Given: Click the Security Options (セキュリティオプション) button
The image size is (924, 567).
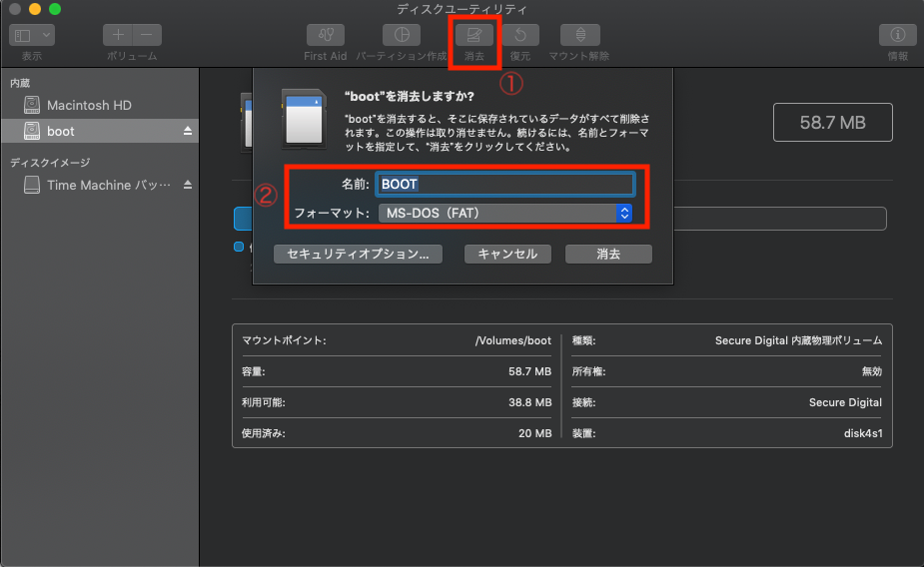Looking at the screenshot, I should [x=358, y=254].
